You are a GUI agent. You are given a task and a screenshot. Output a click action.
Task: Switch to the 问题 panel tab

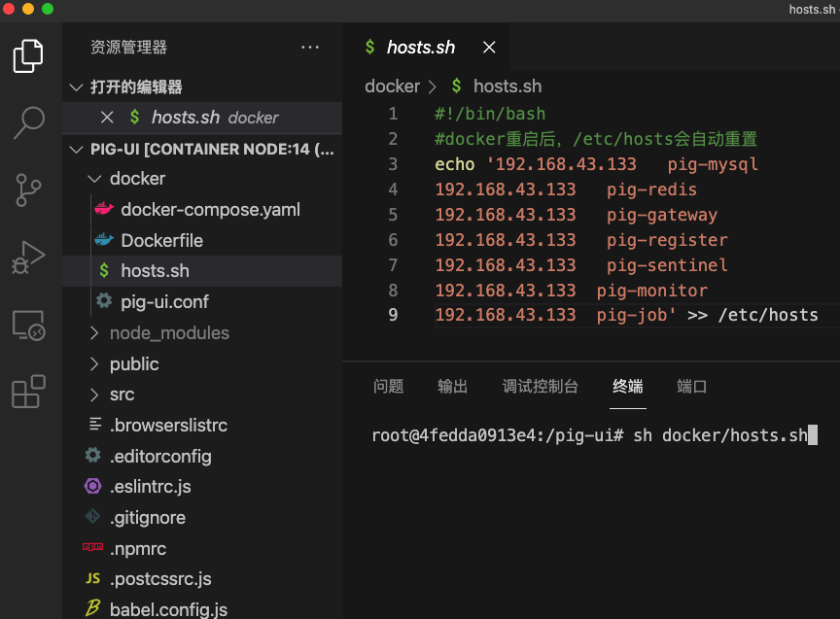click(x=388, y=386)
